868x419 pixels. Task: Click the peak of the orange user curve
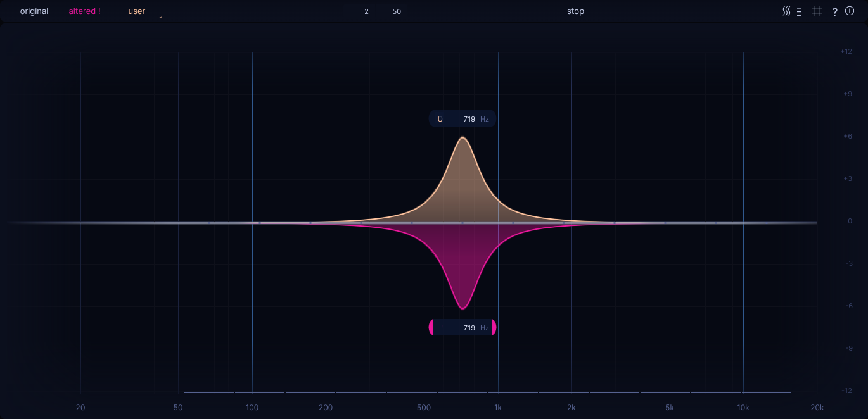(x=463, y=137)
